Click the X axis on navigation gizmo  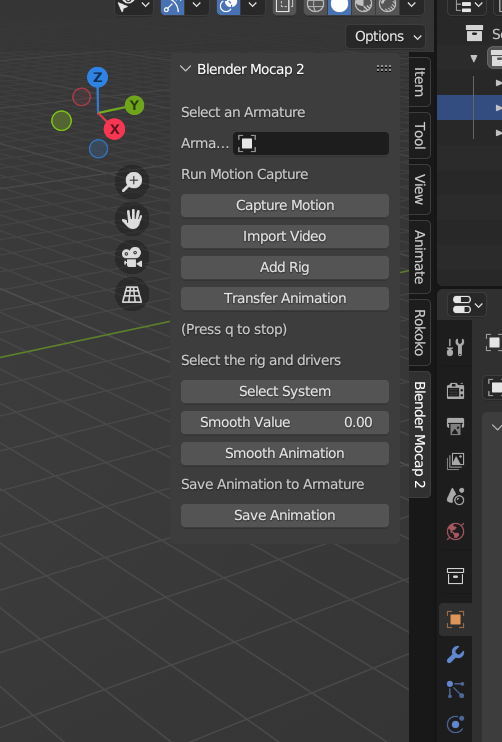point(114,129)
